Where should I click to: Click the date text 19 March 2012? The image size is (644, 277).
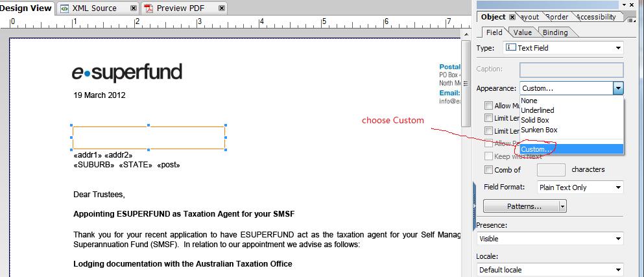pyautogui.click(x=99, y=95)
